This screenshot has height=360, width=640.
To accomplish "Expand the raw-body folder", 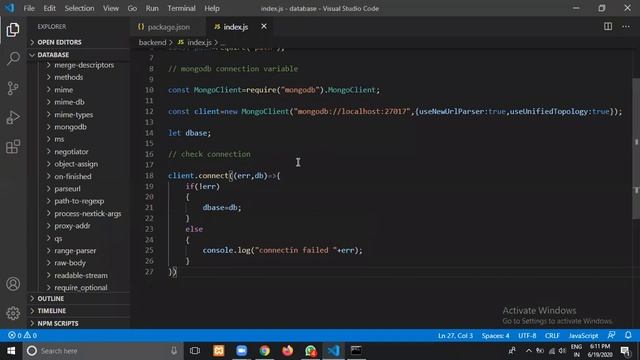I will (70, 263).
